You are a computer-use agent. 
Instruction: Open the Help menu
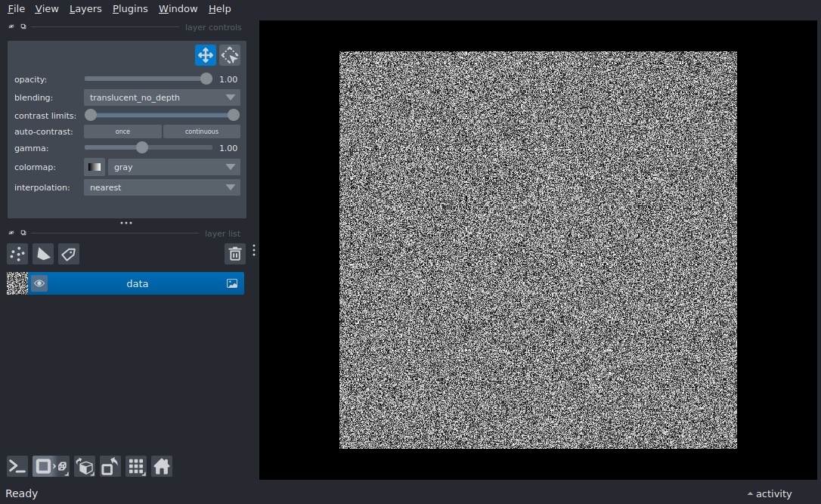tap(219, 9)
